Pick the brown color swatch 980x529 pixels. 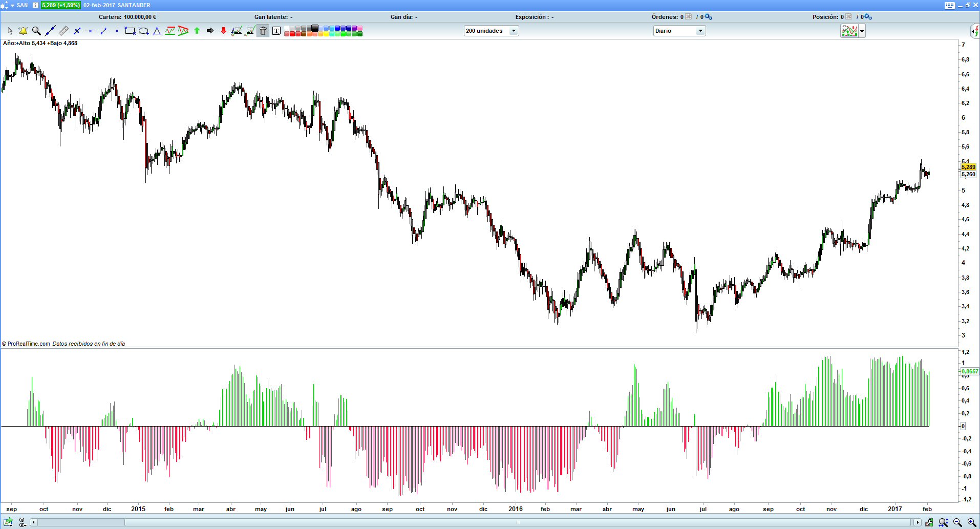coord(304,34)
